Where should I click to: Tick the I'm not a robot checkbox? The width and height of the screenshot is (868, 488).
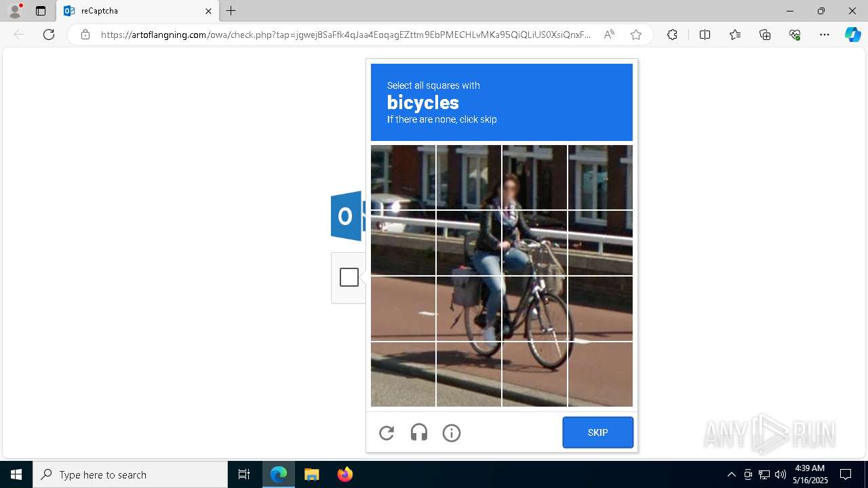click(349, 277)
